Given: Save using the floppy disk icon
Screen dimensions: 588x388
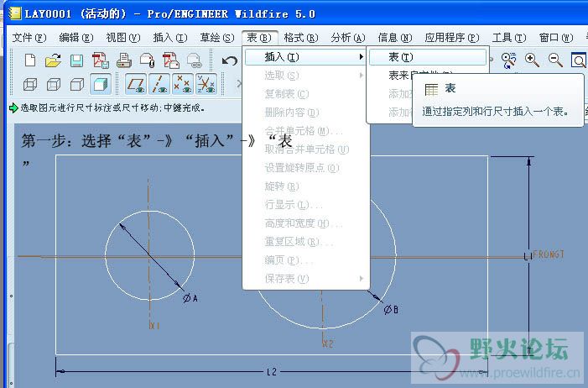Looking at the screenshot, I should (x=76, y=60).
